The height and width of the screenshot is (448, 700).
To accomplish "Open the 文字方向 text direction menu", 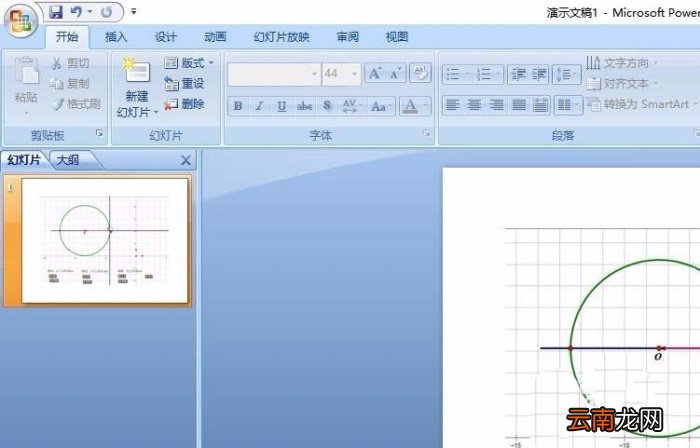I will click(622, 63).
